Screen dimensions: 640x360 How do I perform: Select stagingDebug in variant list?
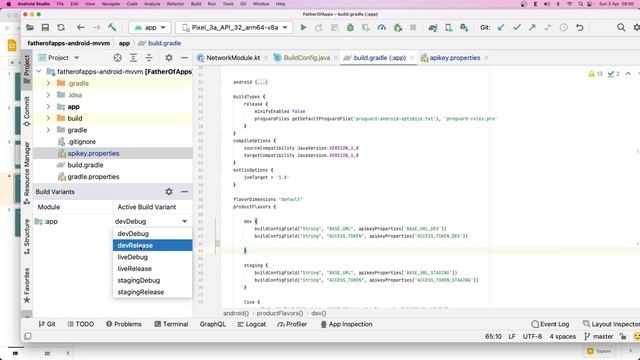[152, 280]
